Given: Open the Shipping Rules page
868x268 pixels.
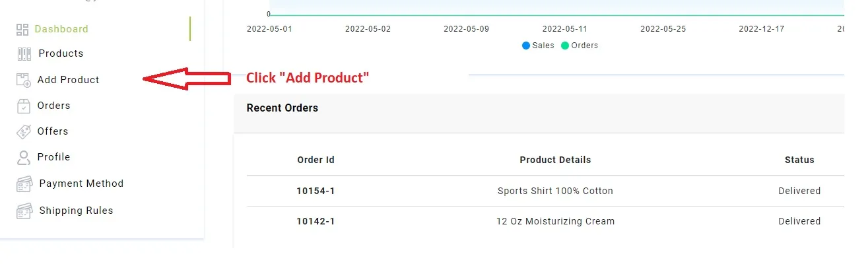Looking at the screenshot, I should [76, 211].
